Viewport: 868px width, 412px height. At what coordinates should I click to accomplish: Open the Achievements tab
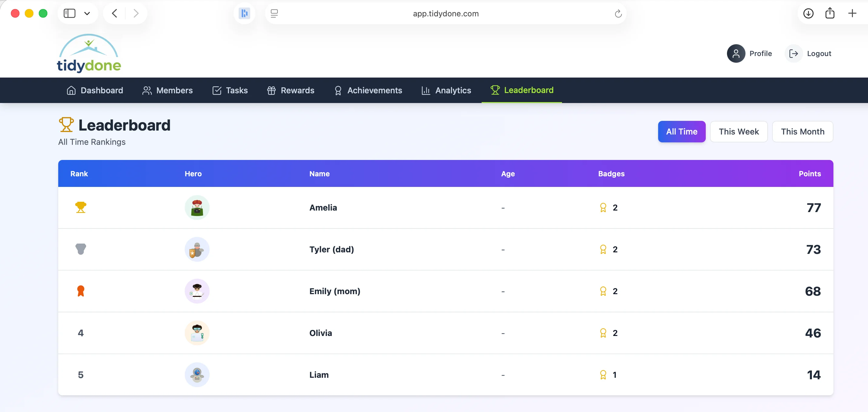368,90
